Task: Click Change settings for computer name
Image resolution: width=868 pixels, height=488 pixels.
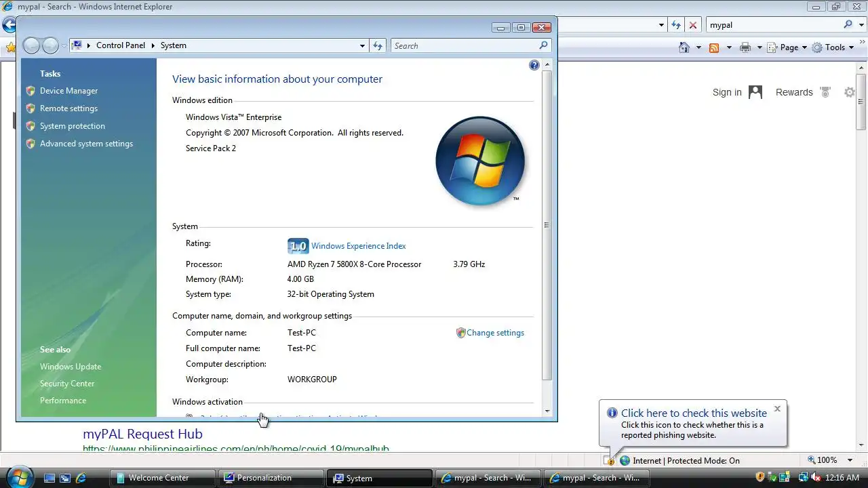Action: [495, 333]
